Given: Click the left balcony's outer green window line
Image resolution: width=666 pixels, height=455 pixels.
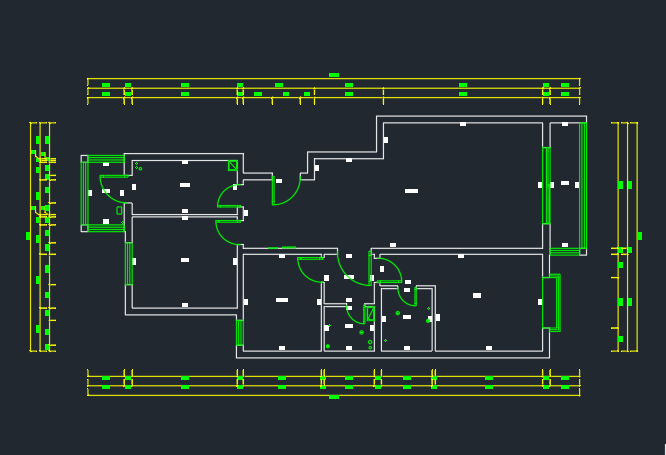Looking at the screenshot, I should coord(83,193).
